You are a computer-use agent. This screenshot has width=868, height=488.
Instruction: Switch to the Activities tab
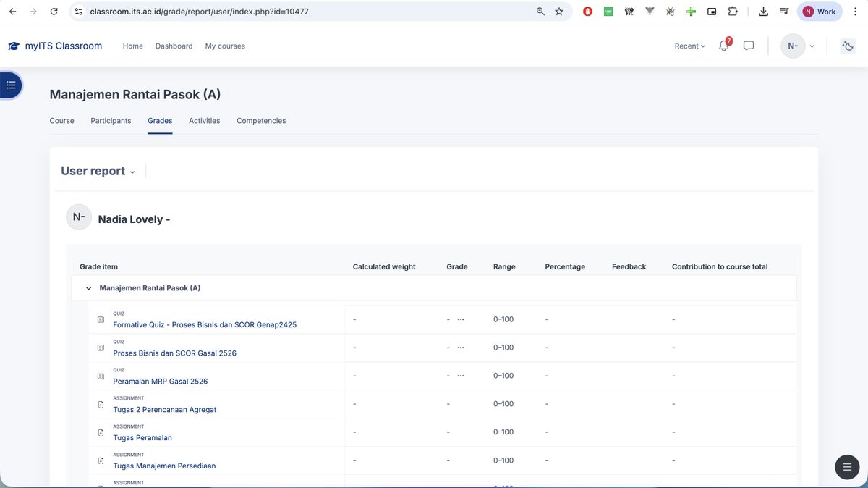point(205,121)
